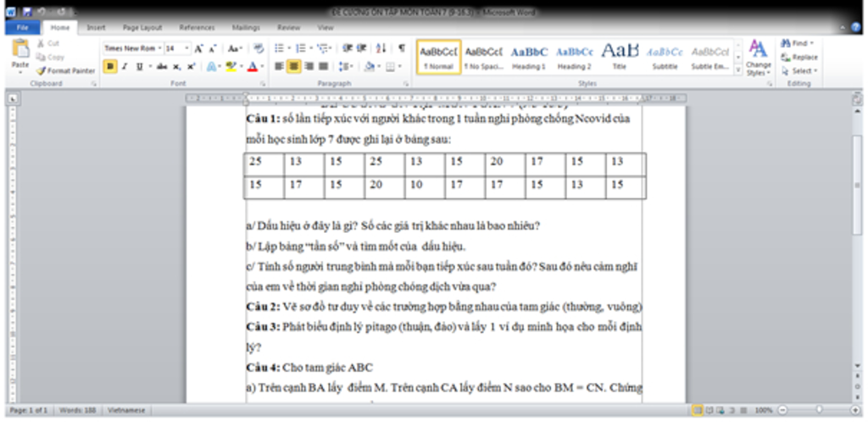Image resolution: width=868 pixels, height=422 pixels.
Task: Align text to the right
Action: (x=309, y=66)
